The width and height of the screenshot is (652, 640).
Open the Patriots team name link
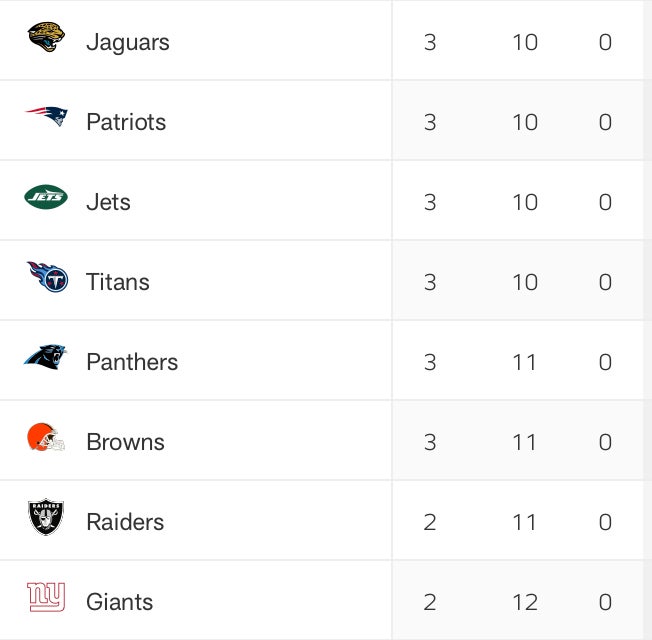(x=126, y=122)
